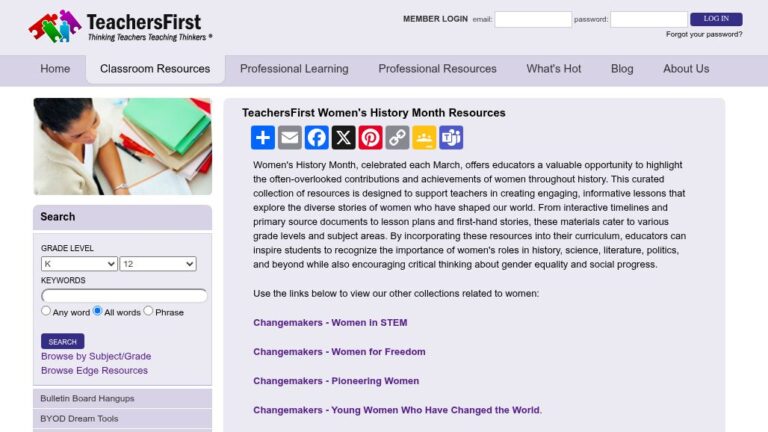
Task: Click the TeachersFirst Women's History Month Resources heading
Action: coord(374,113)
